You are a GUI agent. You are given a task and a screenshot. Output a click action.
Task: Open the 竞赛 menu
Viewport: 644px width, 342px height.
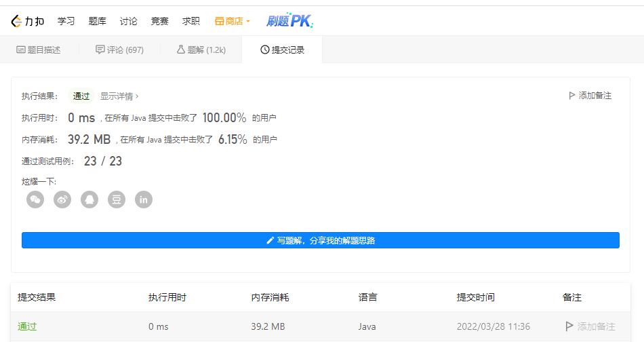pos(160,21)
